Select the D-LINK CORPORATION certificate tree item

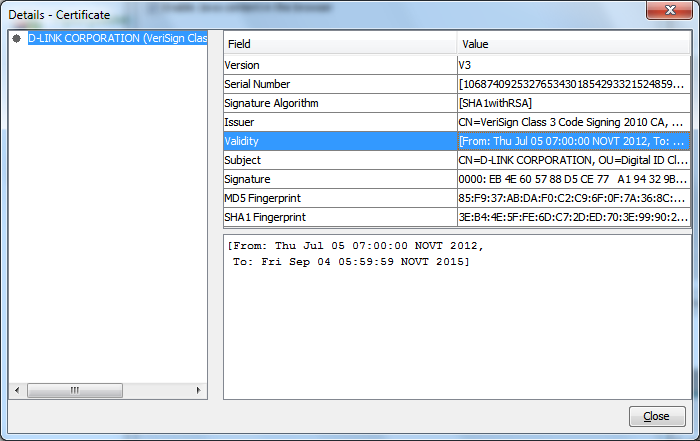(116, 38)
